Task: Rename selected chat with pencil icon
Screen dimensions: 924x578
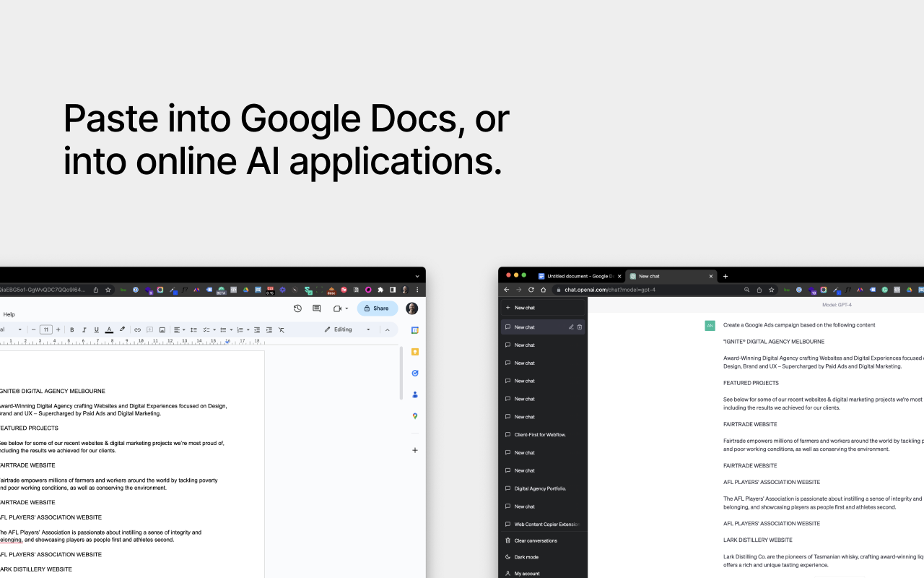Action: click(x=571, y=327)
